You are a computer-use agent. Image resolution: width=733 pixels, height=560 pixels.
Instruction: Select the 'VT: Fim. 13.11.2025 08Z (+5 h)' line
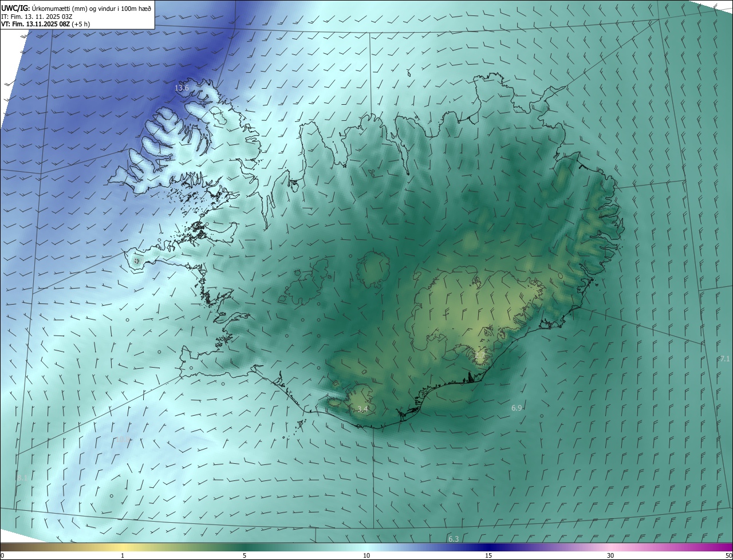(x=46, y=24)
